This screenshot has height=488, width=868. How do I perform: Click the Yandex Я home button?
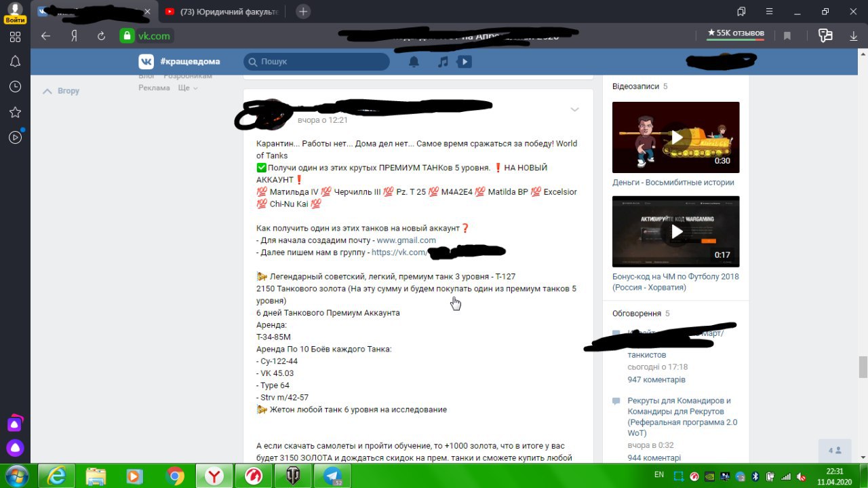(x=74, y=36)
